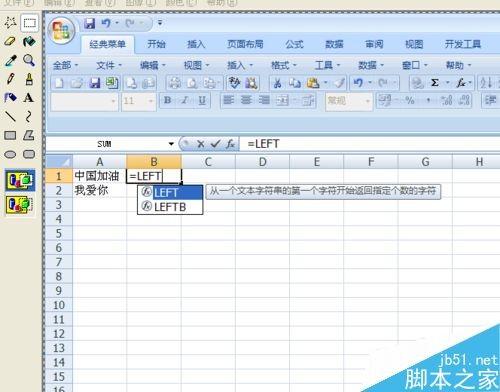Select cell A2 containing 我爱你
The height and width of the screenshot is (392, 500).
[100, 190]
